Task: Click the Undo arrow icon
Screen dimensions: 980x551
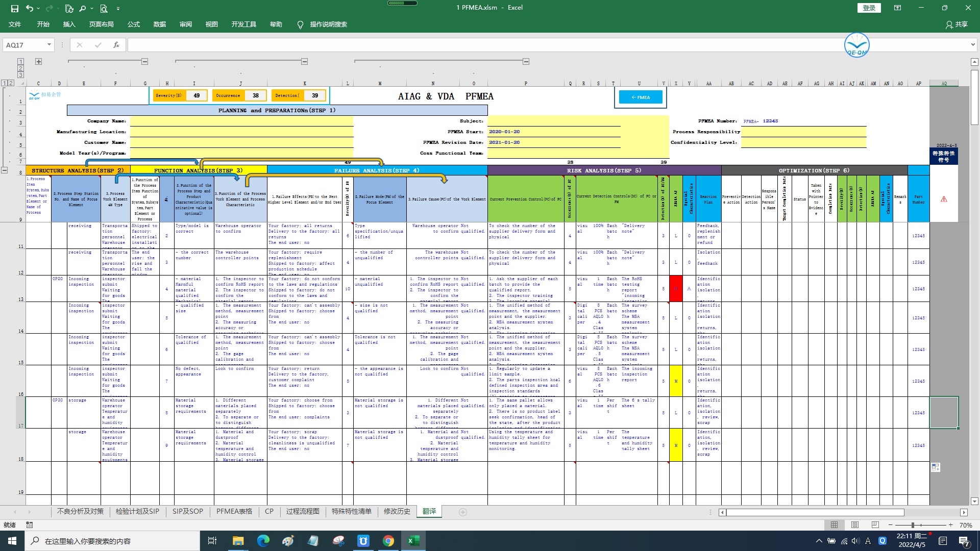Action: coord(30,8)
